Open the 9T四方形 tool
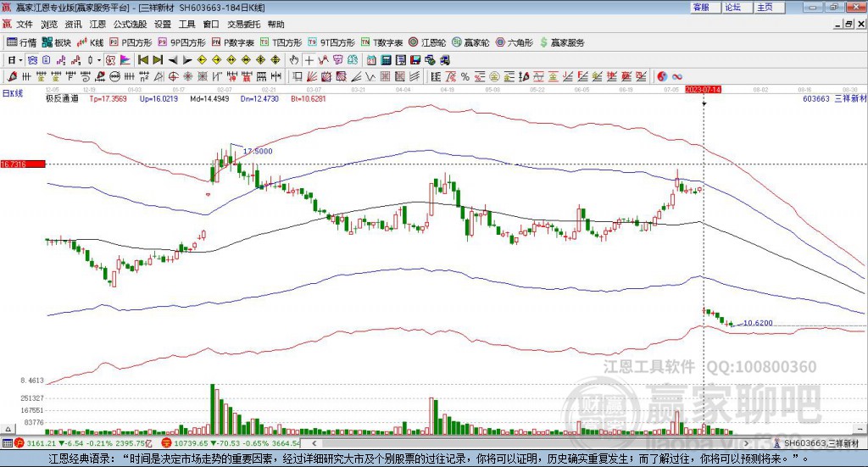 (331, 42)
